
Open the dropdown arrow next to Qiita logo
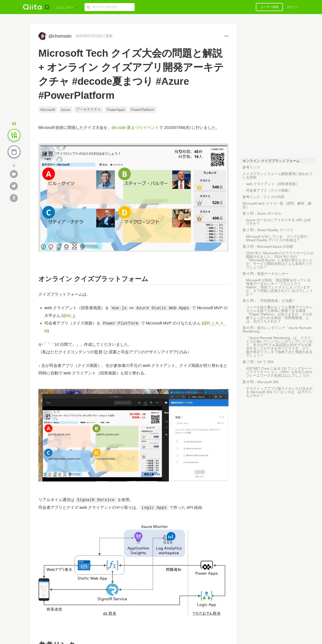point(47,7)
